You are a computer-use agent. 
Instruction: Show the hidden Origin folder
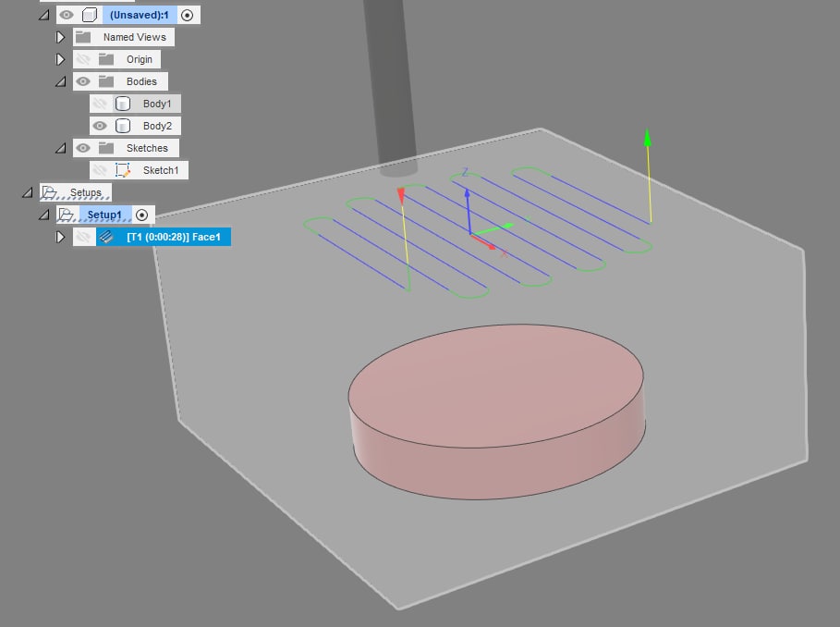(83, 59)
